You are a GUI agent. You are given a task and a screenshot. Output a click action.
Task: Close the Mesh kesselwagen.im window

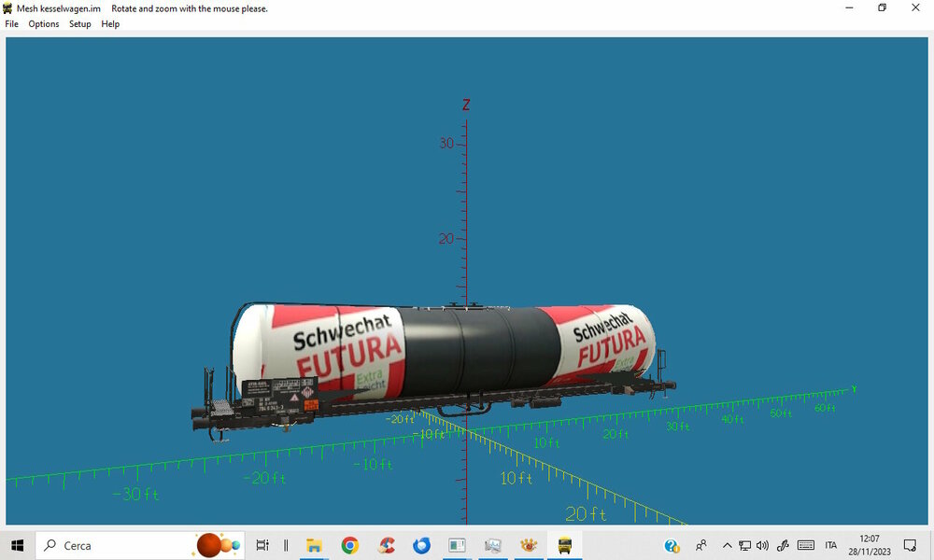click(x=915, y=7)
